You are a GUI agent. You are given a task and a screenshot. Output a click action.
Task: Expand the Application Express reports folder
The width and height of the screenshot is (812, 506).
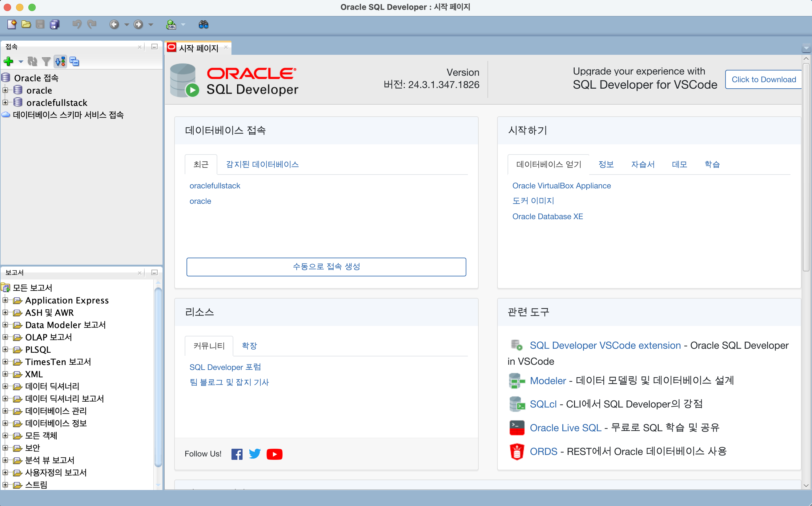5,300
